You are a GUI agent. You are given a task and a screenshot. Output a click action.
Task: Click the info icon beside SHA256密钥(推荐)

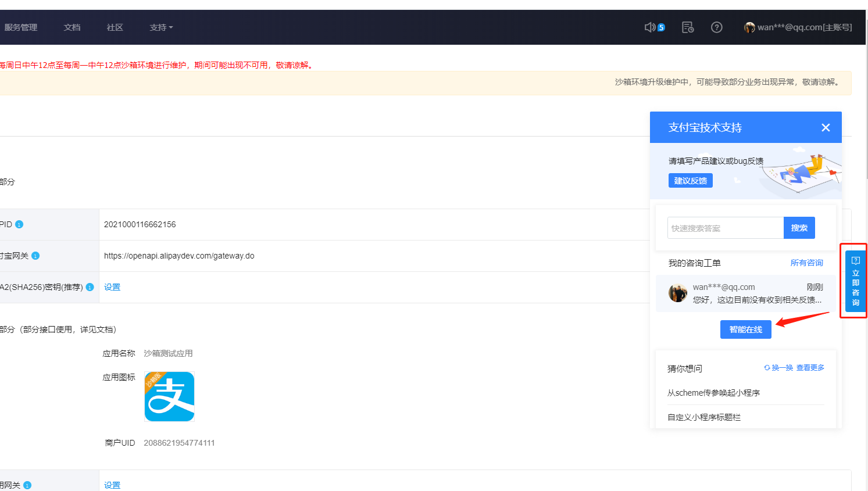90,287
